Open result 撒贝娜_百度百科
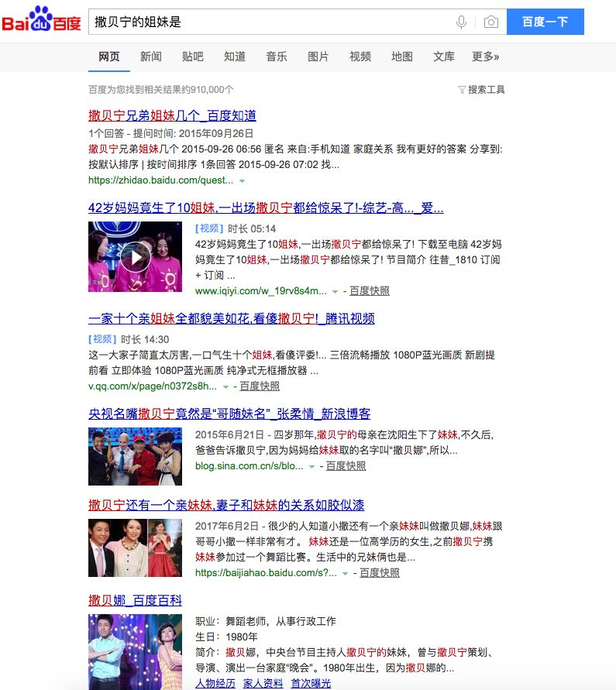Screen dimensions: 616x690 (x=135, y=601)
